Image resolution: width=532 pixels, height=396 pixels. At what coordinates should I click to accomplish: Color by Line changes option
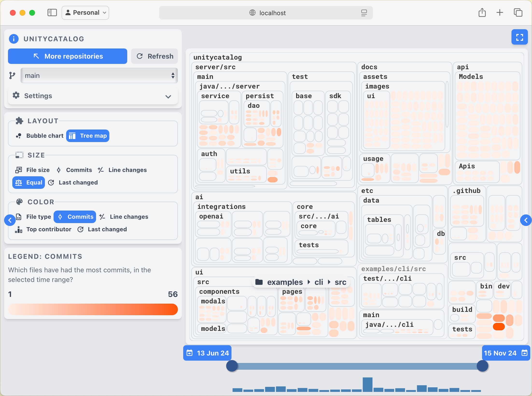tap(124, 217)
